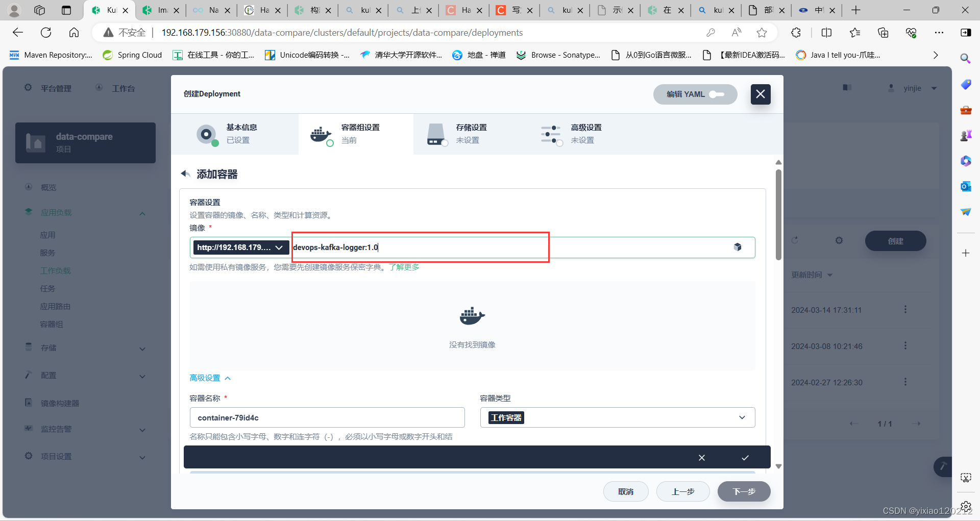Collapse the 高级设置 section
The height and width of the screenshot is (521, 980).
(210, 378)
